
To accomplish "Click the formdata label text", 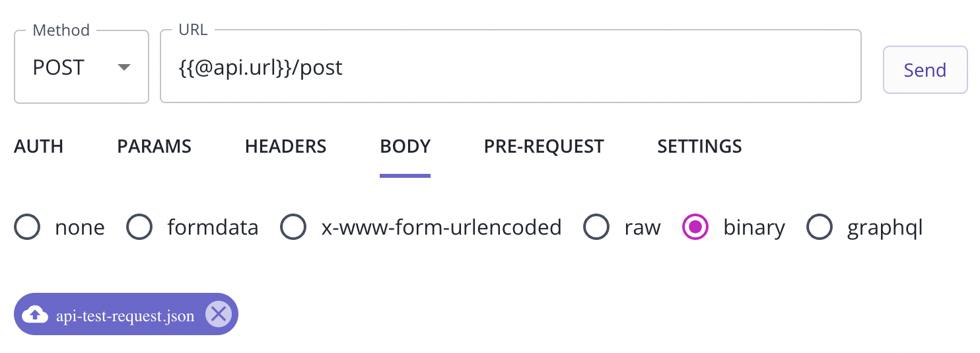I will tap(213, 228).
